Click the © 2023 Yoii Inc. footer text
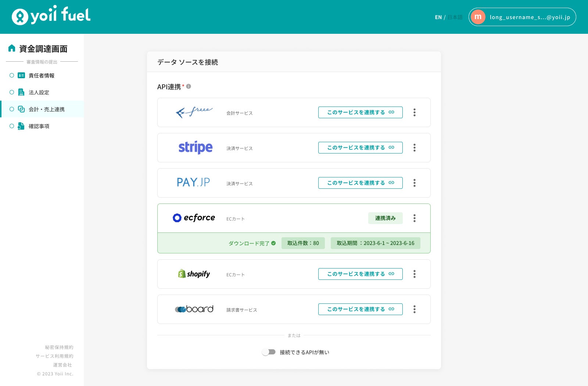The height and width of the screenshot is (386, 588). click(x=55, y=374)
